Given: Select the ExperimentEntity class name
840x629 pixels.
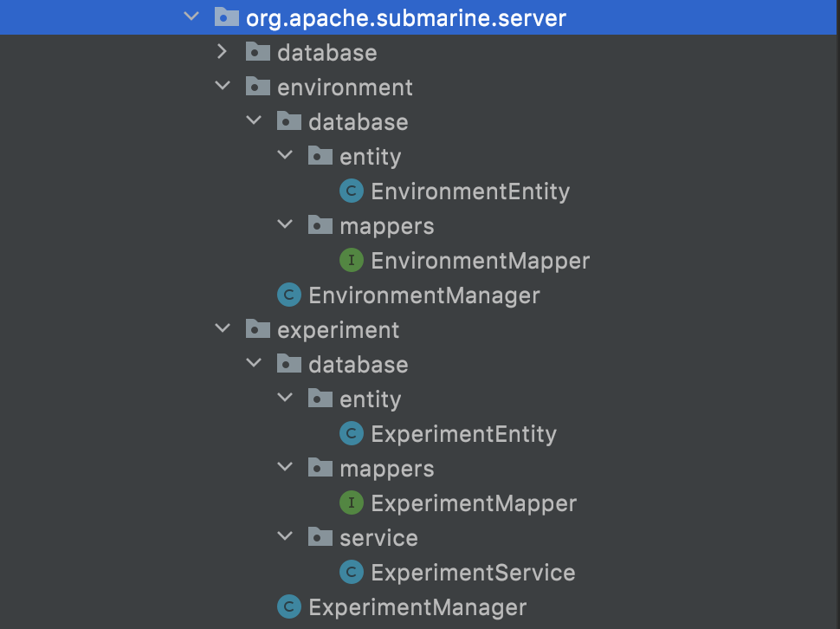Looking at the screenshot, I should 463,435.
